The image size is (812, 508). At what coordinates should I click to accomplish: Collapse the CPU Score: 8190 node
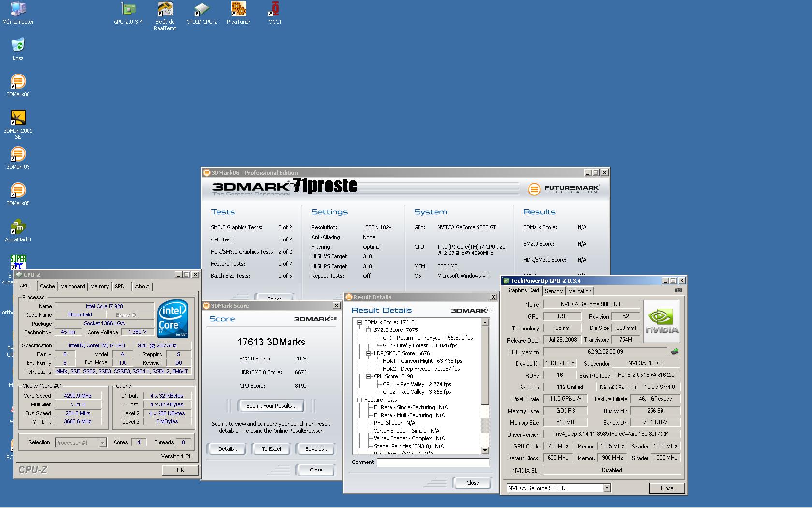(368, 376)
